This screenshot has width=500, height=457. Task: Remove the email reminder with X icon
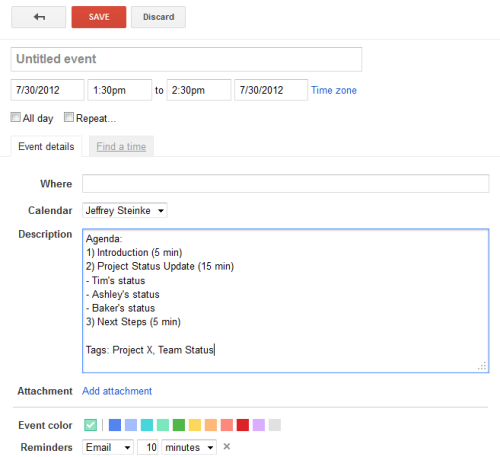227,446
